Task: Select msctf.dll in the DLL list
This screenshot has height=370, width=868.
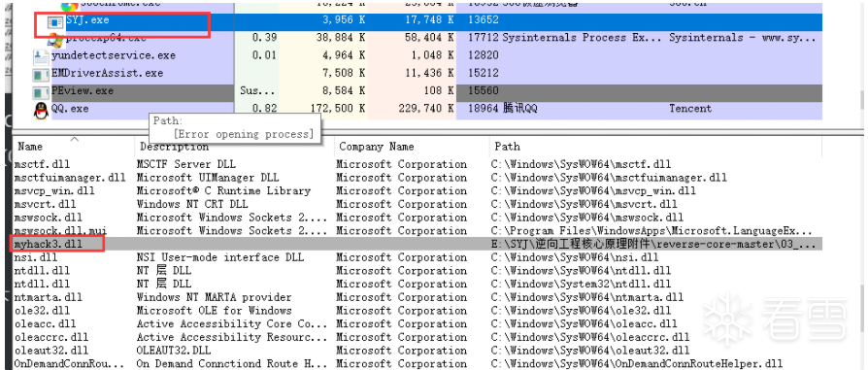Action: 42,164
